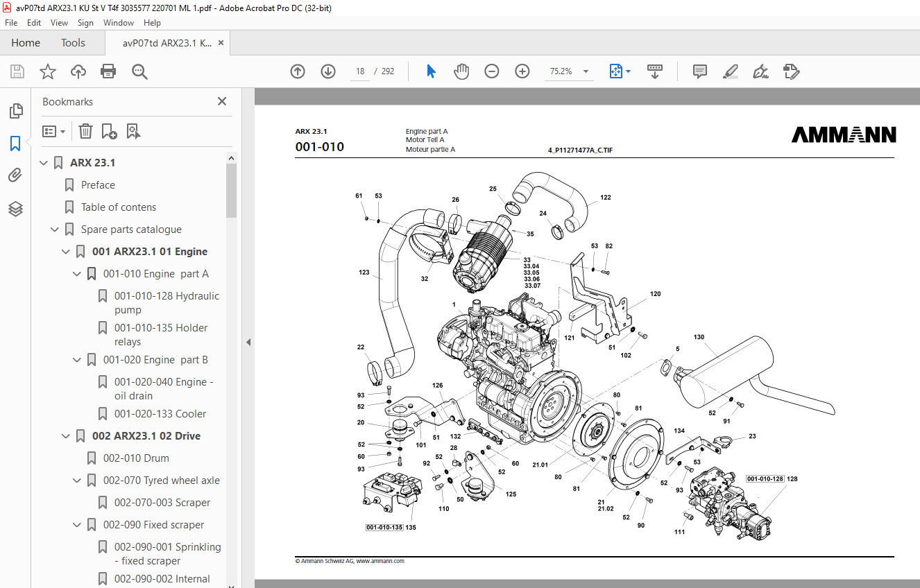Viewport: 920px width, 588px height.
Task: Show the Bookmarks panel icon
Action: click(15, 144)
